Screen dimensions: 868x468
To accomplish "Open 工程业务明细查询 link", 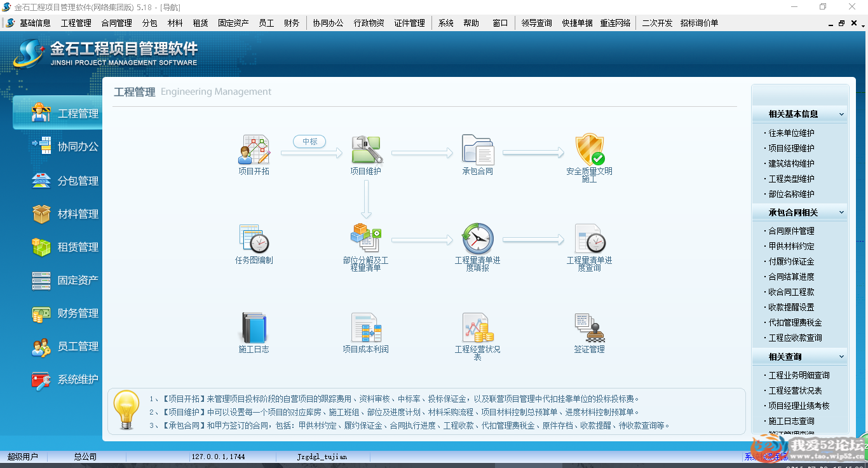I will [x=799, y=376].
